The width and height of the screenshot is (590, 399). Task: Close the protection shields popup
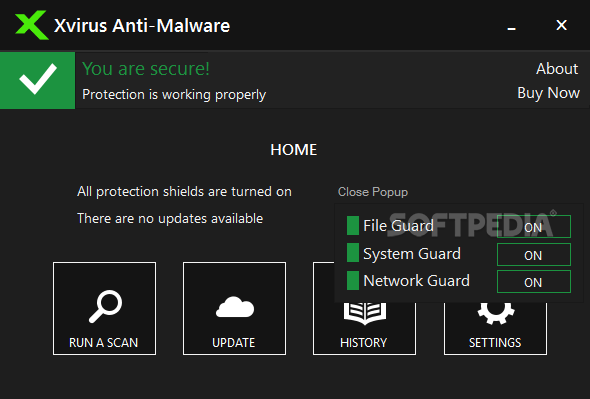[x=373, y=192]
